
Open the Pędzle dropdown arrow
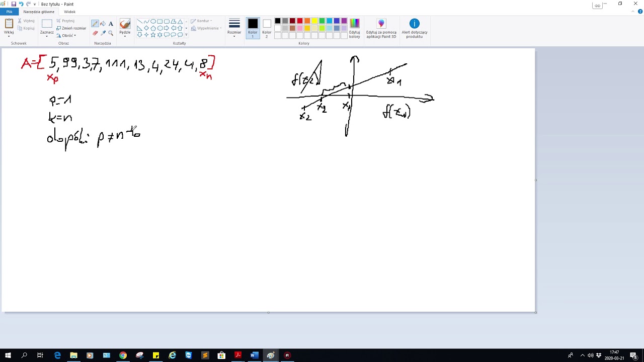click(x=125, y=36)
